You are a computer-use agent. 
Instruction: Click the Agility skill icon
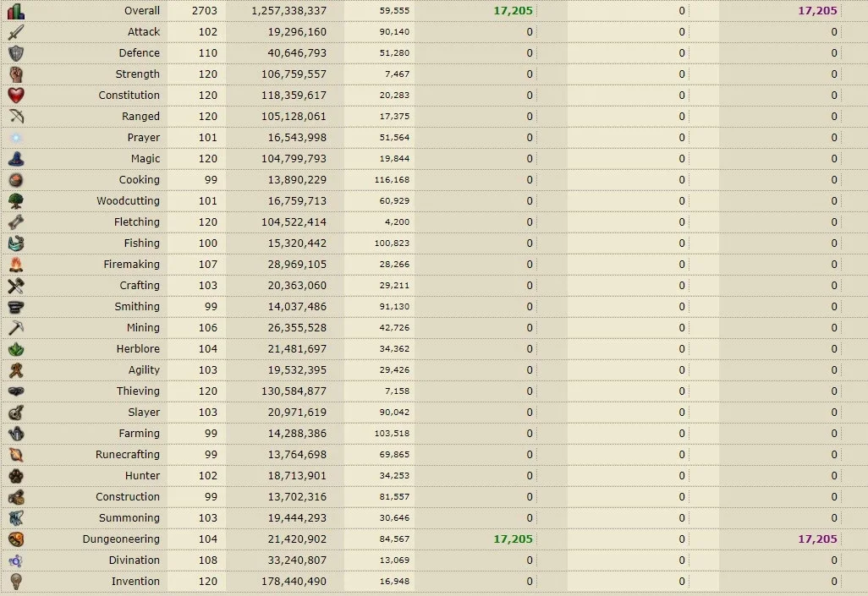click(x=16, y=369)
